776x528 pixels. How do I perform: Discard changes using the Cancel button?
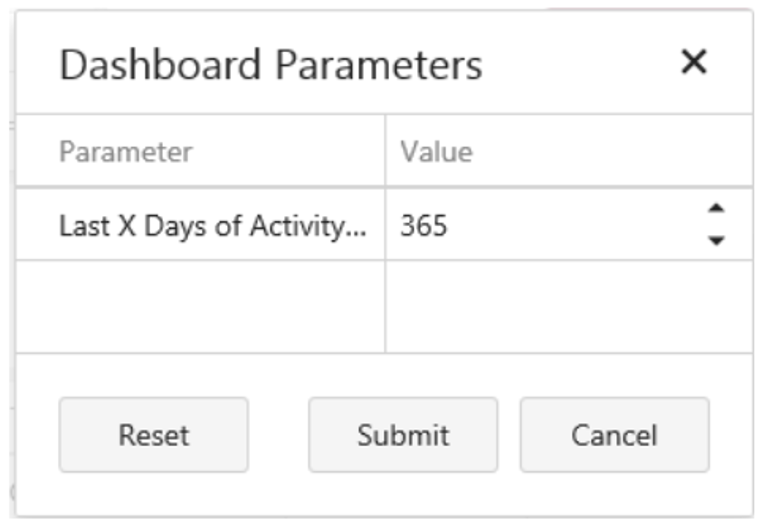pos(614,435)
